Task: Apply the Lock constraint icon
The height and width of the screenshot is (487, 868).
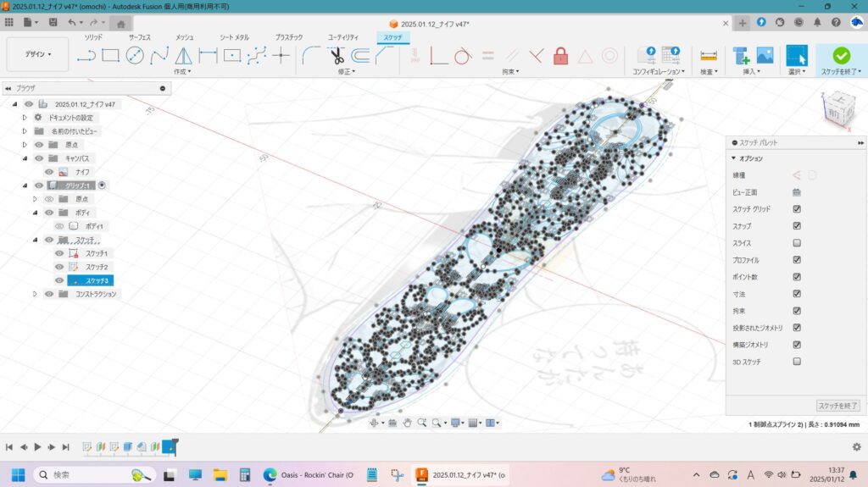Action: [x=560, y=56]
